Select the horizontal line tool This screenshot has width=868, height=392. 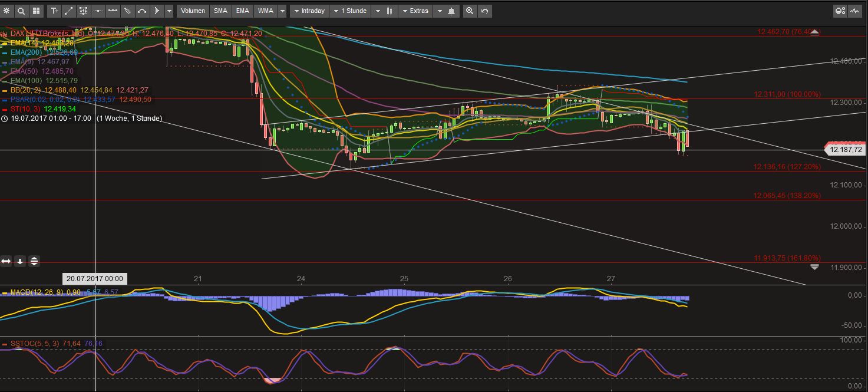[98, 11]
